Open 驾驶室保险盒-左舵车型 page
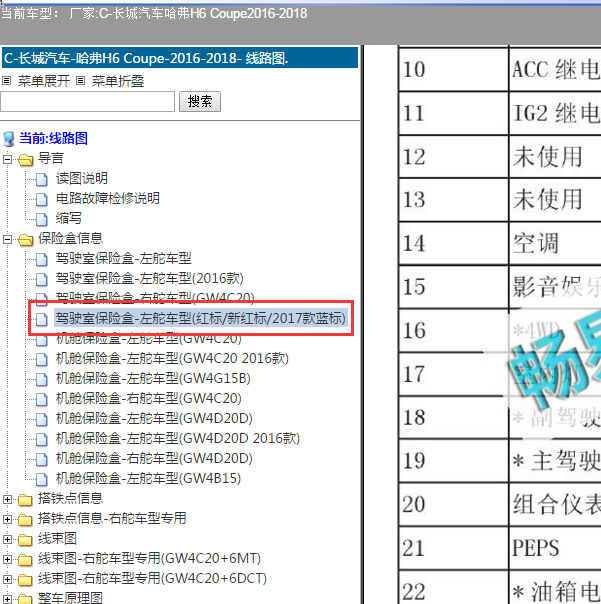This screenshot has height=604, width=601. click(x=123, y=258)
